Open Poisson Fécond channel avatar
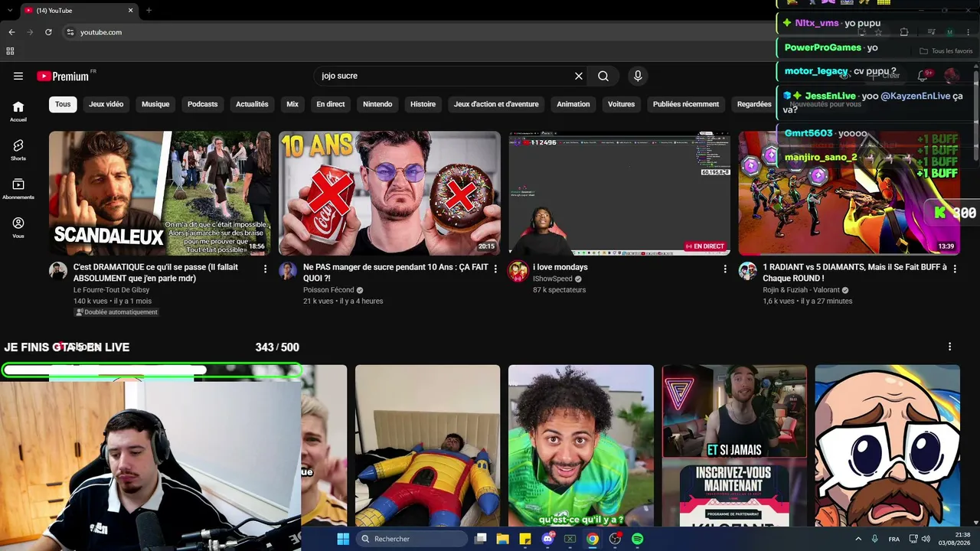The width and height of the screenshot is (980, 551). (288, 271)
